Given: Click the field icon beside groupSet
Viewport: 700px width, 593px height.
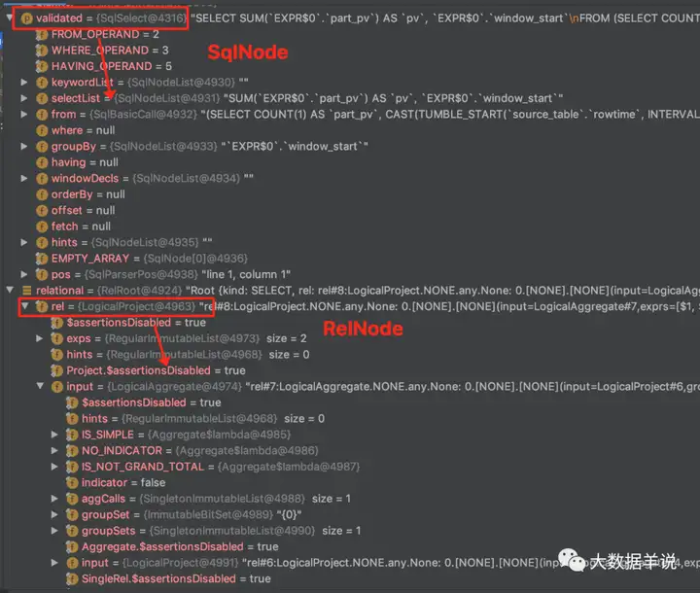Looking at the screenshot, I should click(x=72, y=515).
